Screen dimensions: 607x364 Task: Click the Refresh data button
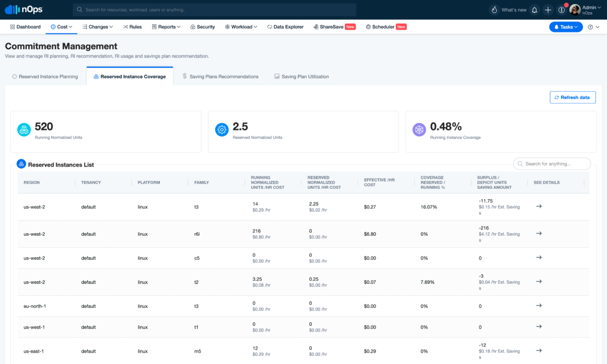click(x=573, y=97)
